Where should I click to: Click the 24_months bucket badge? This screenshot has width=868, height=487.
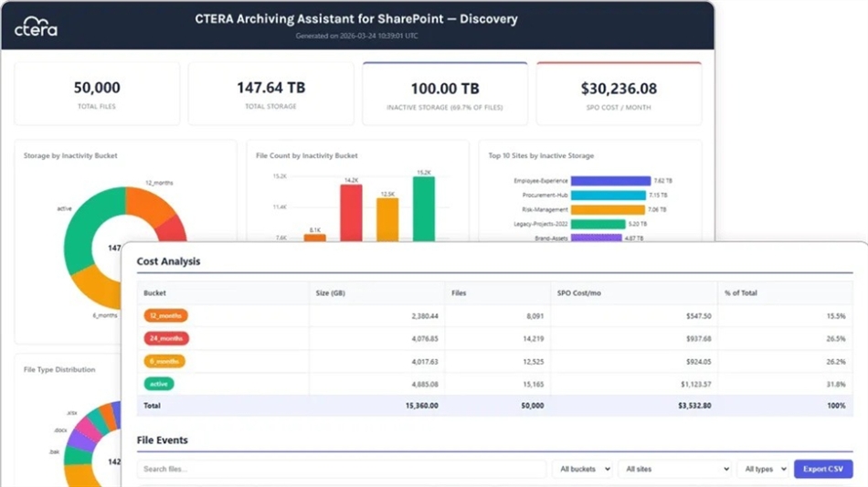(x=166, y=338)
